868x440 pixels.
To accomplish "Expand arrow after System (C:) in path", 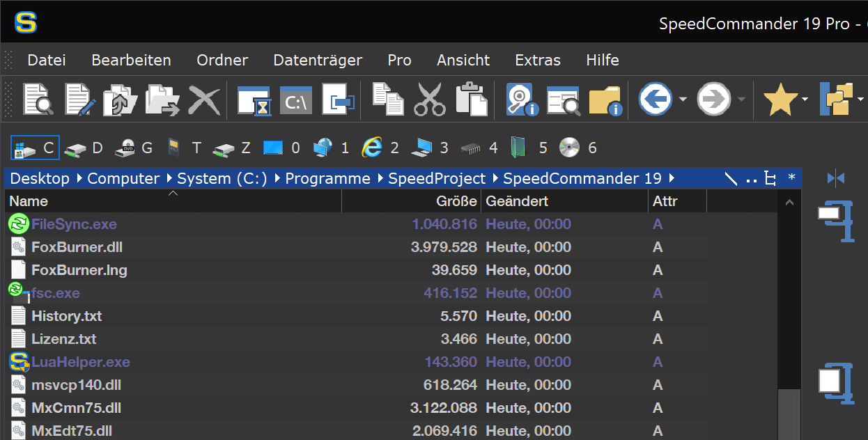I will (x=276, y=179).
